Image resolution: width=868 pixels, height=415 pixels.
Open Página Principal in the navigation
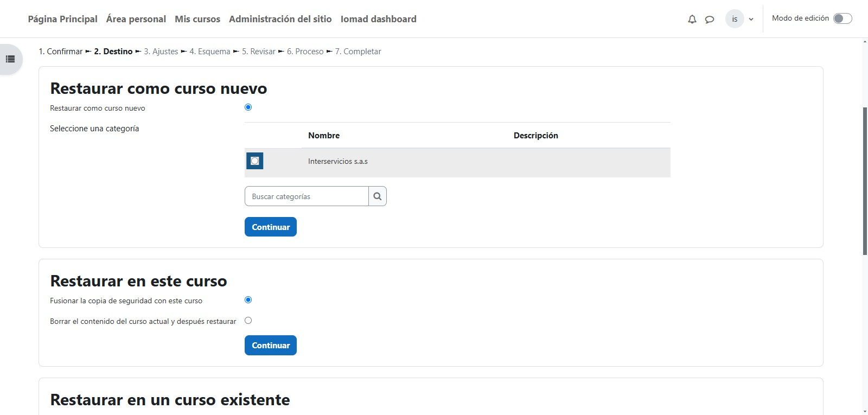tap(62, 19)
